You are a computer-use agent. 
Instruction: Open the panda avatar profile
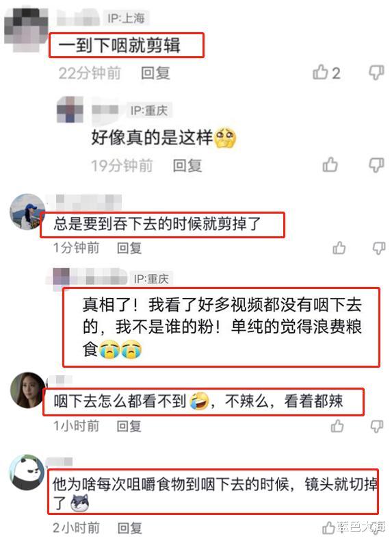click(27, 473)
